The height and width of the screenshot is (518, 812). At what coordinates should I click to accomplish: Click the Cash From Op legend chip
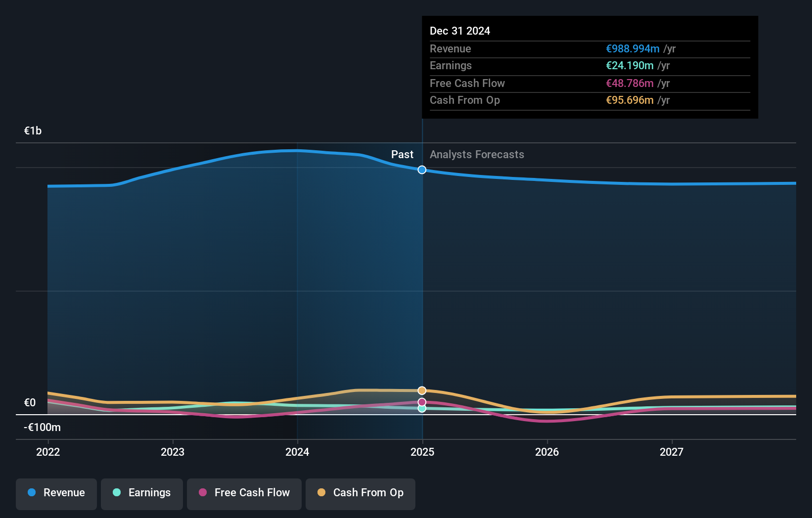361,494
